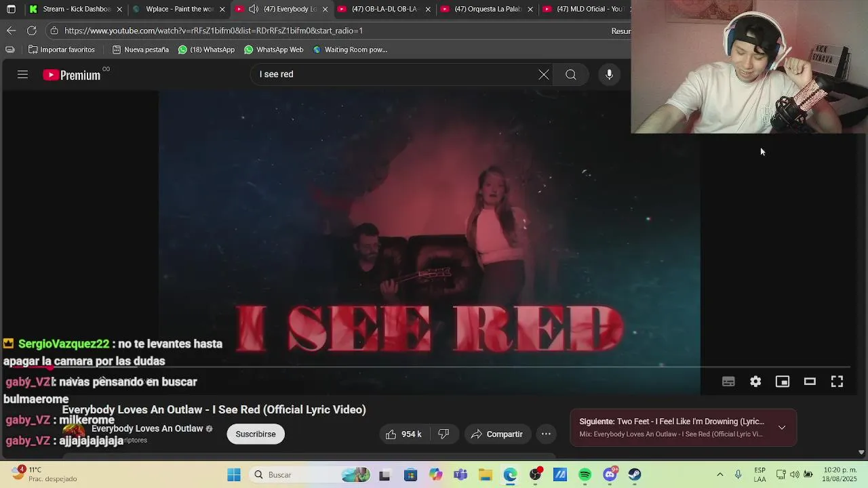
Task: Open the Importar favoritos bookmark
Action: click(61, 49)
